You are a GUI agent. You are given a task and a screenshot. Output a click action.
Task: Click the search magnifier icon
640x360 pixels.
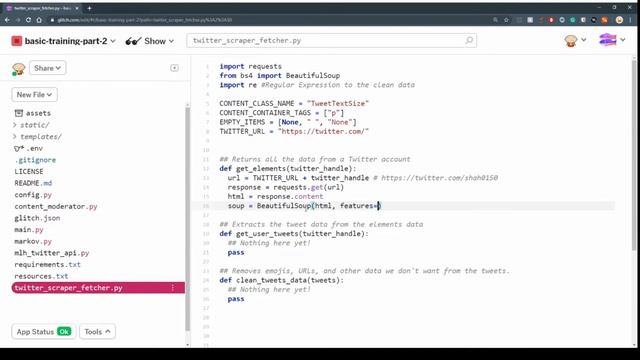pos(469,40)
